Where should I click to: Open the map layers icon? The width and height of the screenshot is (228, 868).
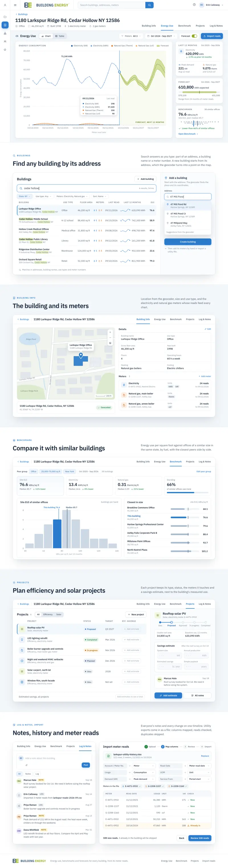click(x=110, y=343)
